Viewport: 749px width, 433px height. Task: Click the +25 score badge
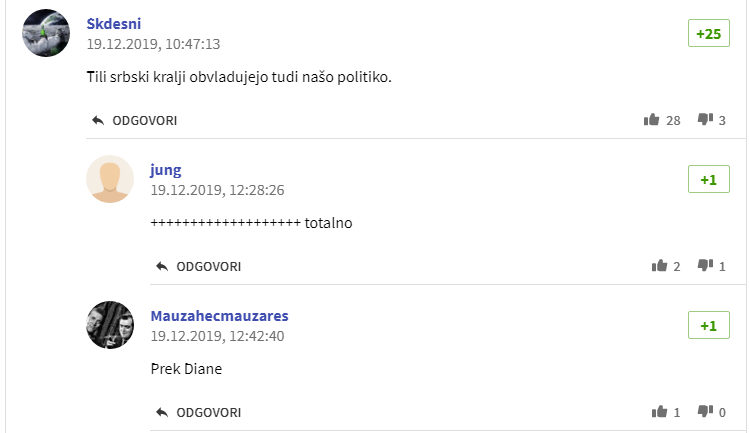708,34
